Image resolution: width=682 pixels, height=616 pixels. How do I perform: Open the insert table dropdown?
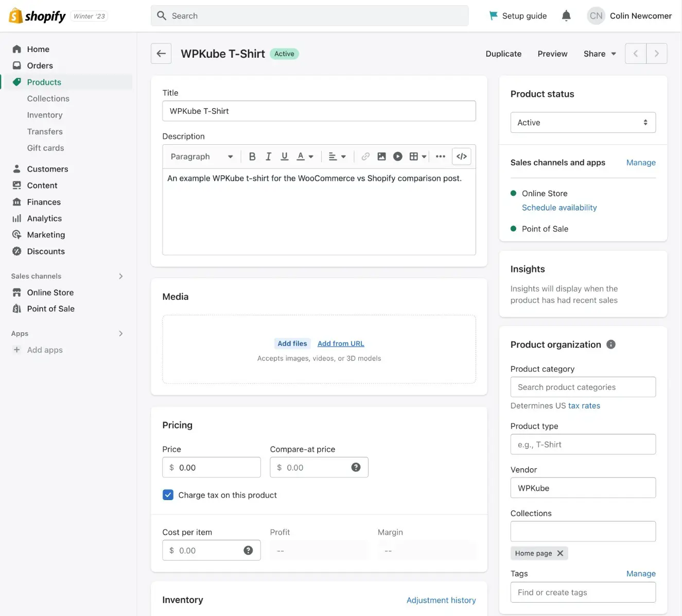(x=418, y=157)
